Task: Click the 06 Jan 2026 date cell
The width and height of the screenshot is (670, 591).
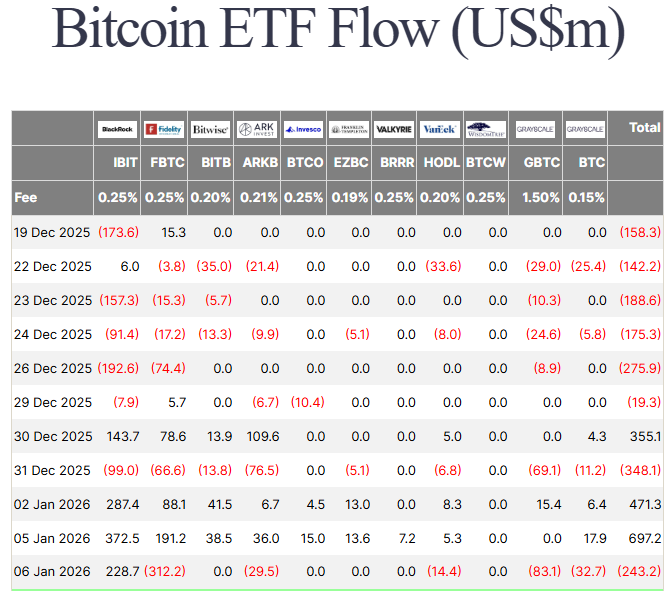Action: 52,572
